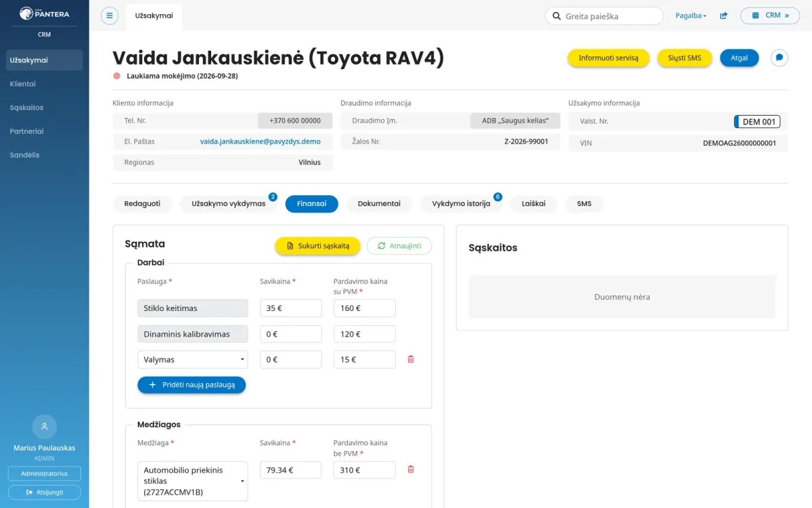Click the Sukurti sąskaitą button
812x508 pixels.
click(x=317, y=246)
